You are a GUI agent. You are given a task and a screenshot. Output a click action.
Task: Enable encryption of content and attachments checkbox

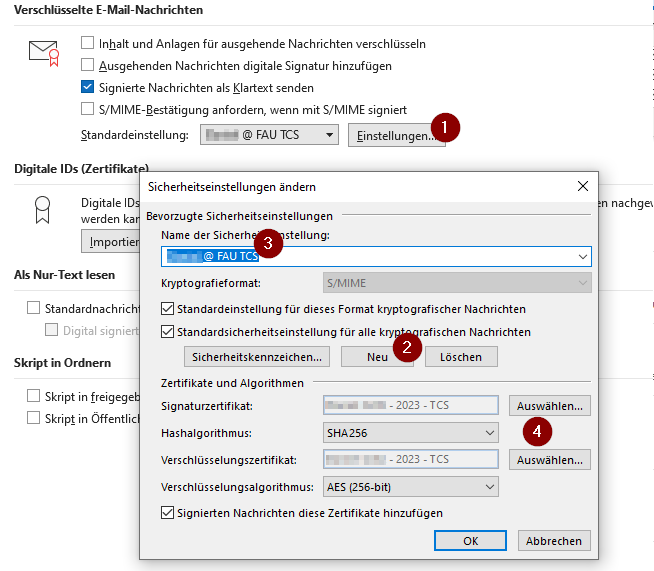click(88, 44)
